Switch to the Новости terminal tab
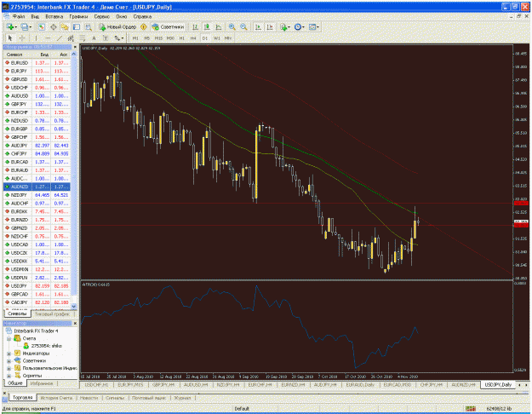The width and height of the screenshot is (532, 414). pyautogui.click(x=89, y=398)
